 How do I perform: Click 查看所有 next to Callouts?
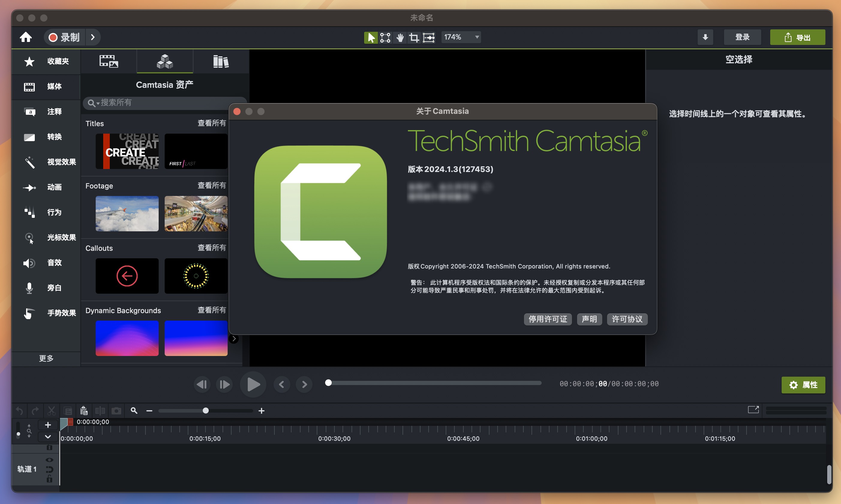212,248
